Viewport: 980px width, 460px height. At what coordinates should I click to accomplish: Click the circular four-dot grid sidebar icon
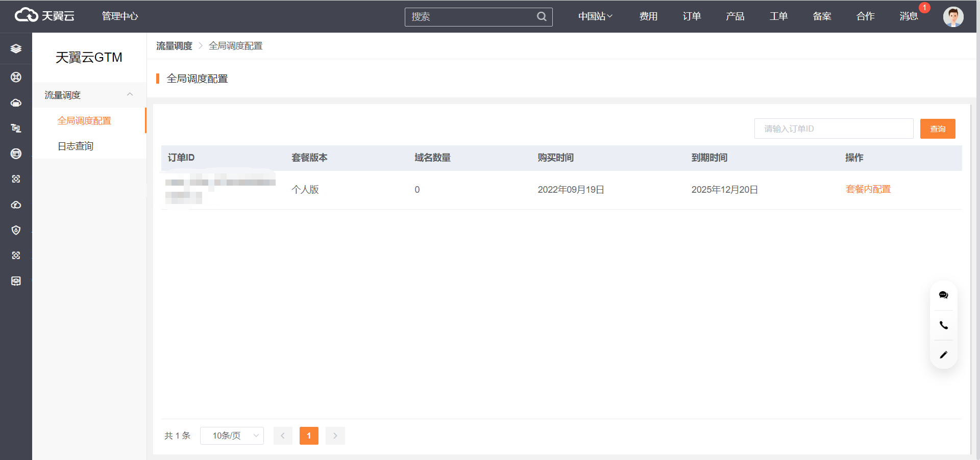(x=16, y=77)
